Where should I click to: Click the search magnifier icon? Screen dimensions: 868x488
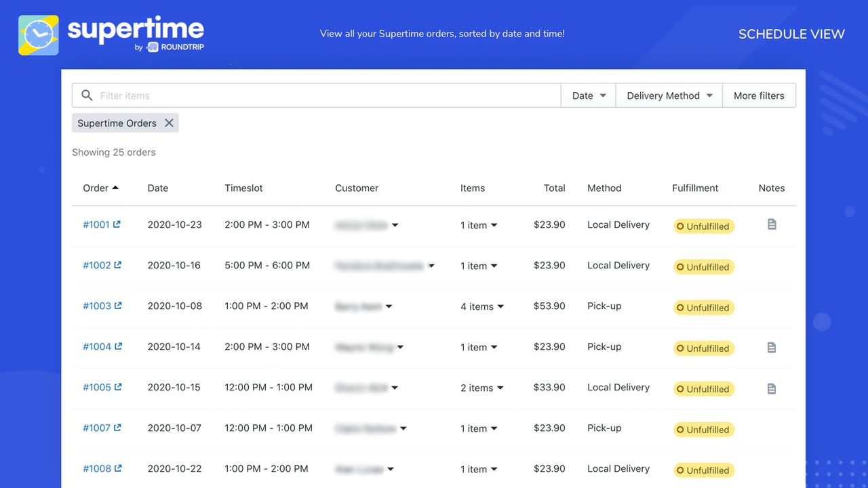85,95
